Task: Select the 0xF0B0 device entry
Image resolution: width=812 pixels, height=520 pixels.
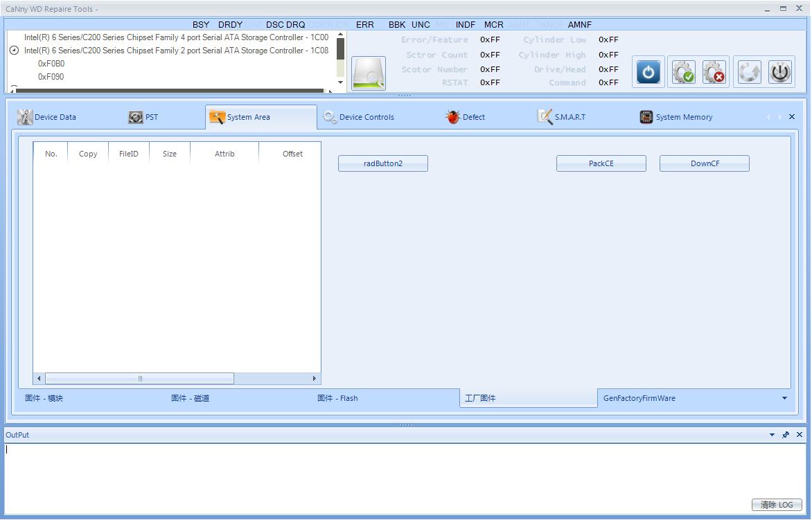Action: 51,64
